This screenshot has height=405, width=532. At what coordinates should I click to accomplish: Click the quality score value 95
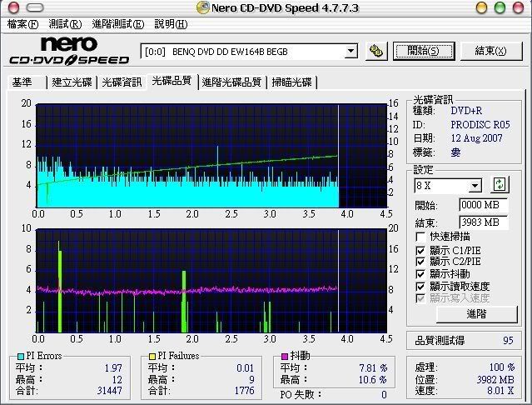(x=508, y=341)
